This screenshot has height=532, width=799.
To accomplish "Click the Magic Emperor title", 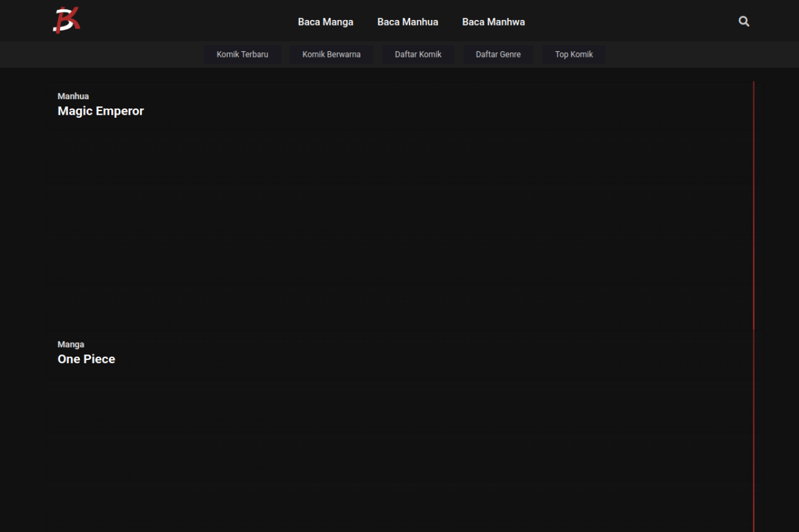I will point(100,111).
